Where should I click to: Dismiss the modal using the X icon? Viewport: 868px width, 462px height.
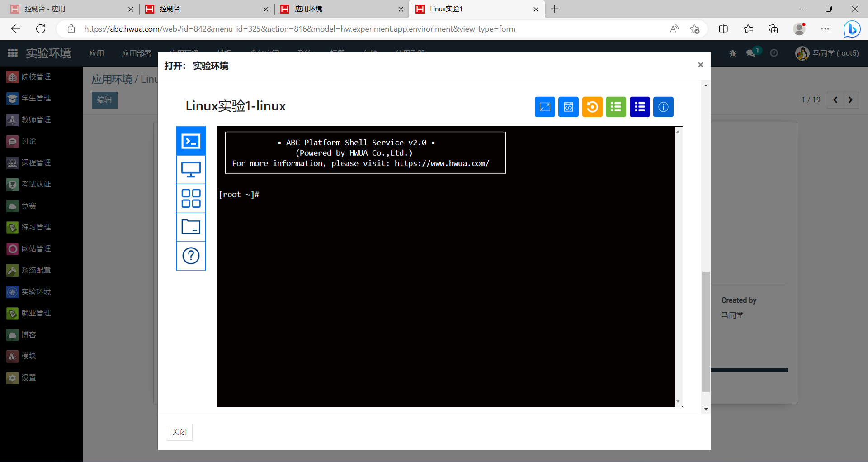[x=700, y=65]
